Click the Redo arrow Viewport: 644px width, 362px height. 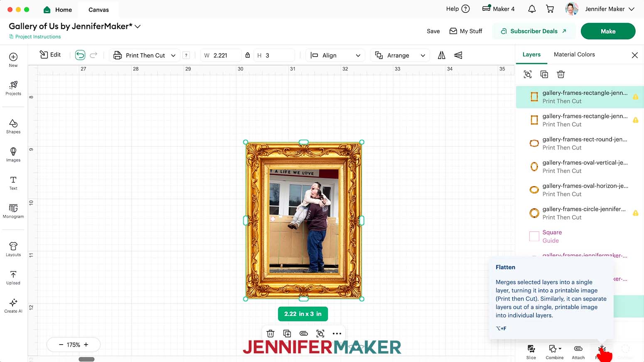coord(93,55)
